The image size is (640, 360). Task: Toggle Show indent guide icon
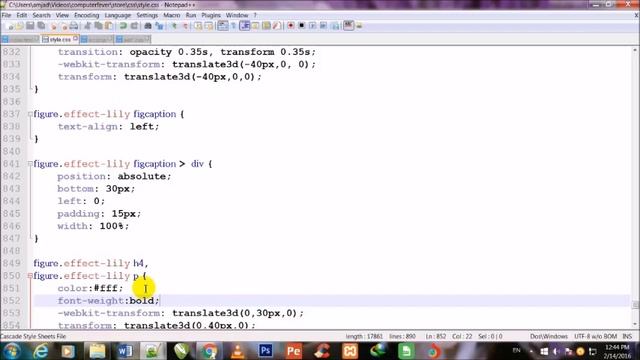244,26
